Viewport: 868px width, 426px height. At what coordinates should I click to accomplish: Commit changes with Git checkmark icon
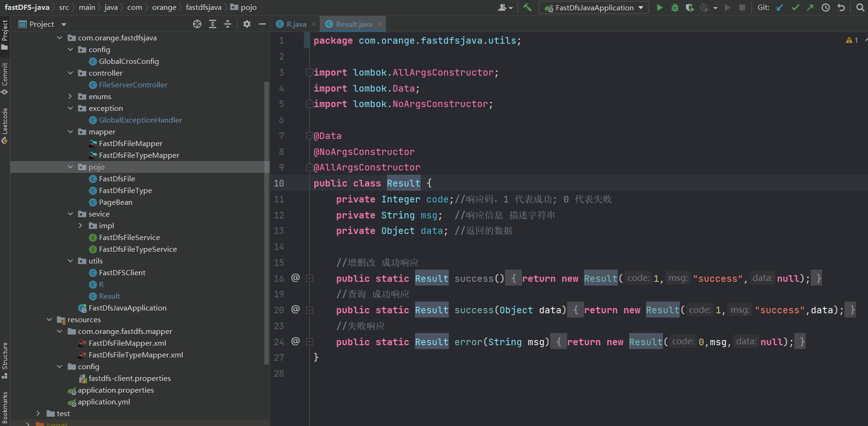tap(795, 8)
